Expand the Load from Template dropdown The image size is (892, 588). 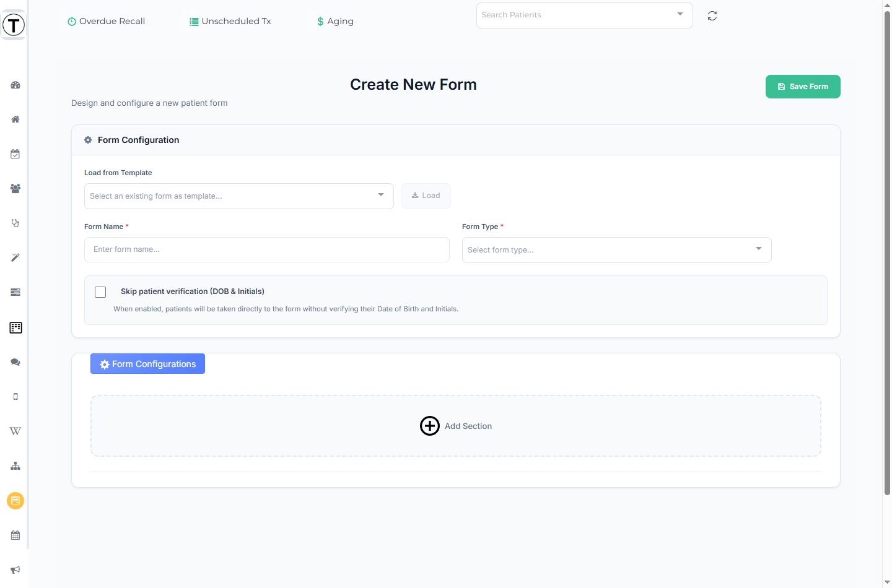tap(239, 196)
